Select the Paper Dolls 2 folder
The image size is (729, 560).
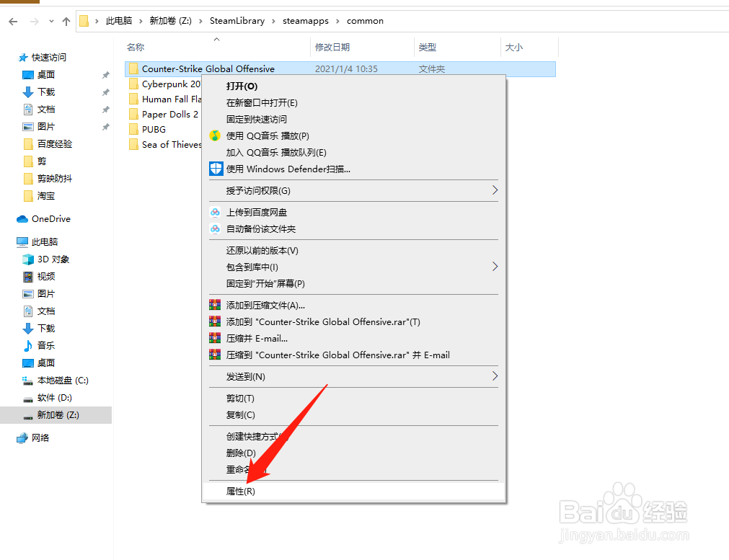click(164, 115)
